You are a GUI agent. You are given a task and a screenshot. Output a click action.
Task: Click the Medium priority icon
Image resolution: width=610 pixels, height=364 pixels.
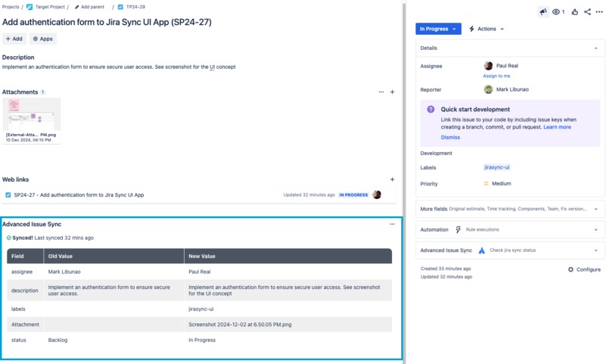[x=486, y=184]
